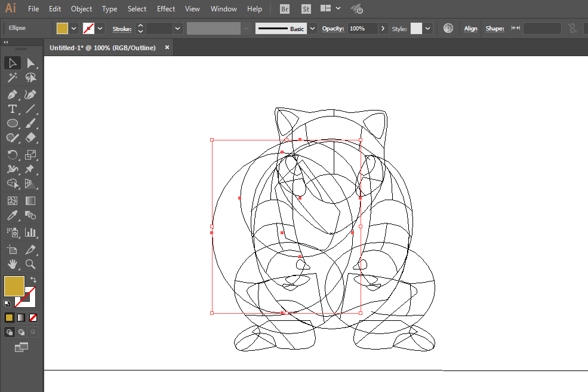
Task: Set paint mode to None
Action: [33, 318]
